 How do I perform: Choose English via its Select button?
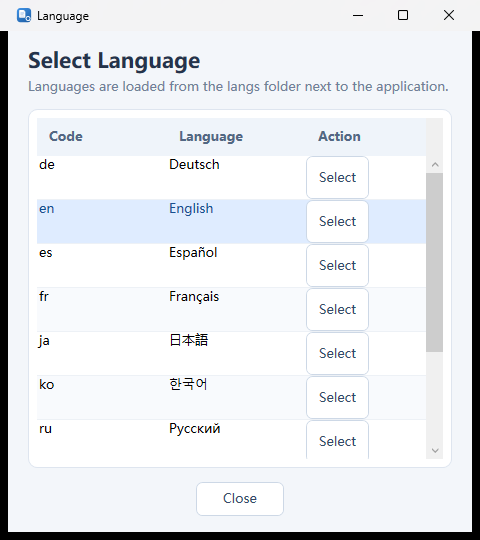pos(337,221)
